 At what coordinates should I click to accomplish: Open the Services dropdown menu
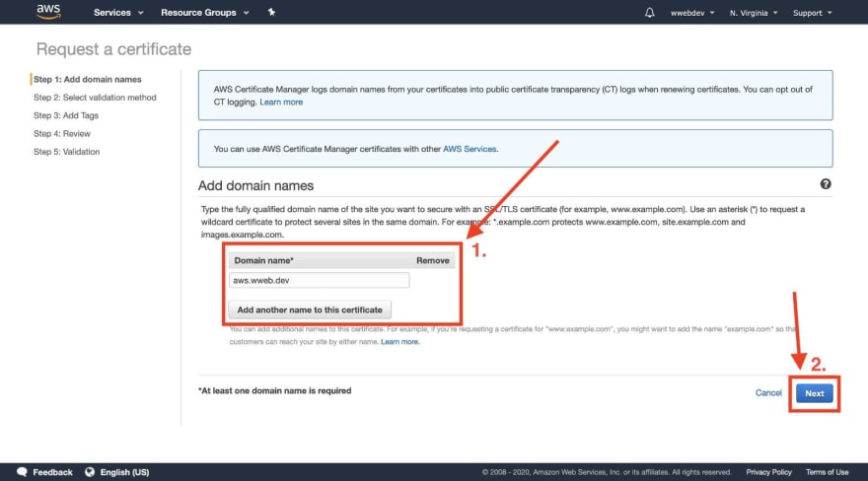118,12
